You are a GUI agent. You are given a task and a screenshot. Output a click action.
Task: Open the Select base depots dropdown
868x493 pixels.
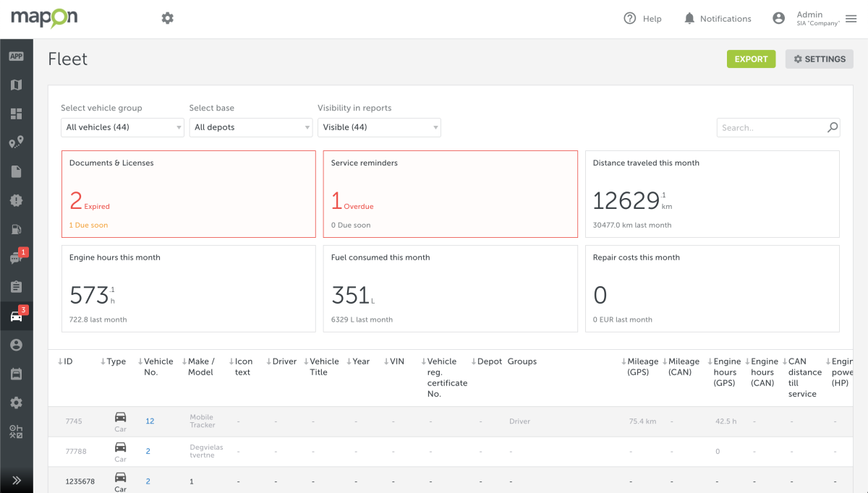pyautogui.click(x=250, y=127)
